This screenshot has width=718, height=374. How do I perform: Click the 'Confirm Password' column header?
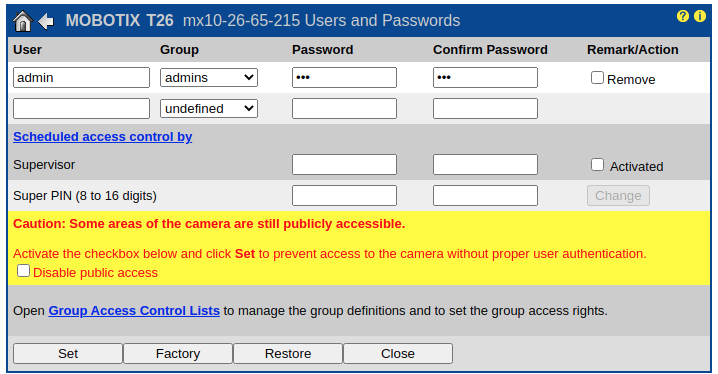pos(490,50)
